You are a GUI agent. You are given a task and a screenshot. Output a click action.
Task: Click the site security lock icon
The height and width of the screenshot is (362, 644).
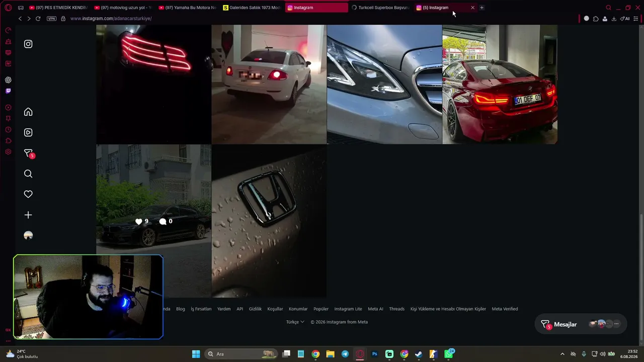[x=63, y=19]
